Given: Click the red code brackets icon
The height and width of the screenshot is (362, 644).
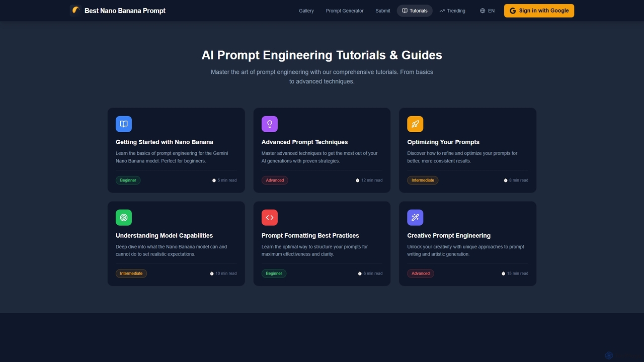Looking at the screenshot, I should 270,218.
